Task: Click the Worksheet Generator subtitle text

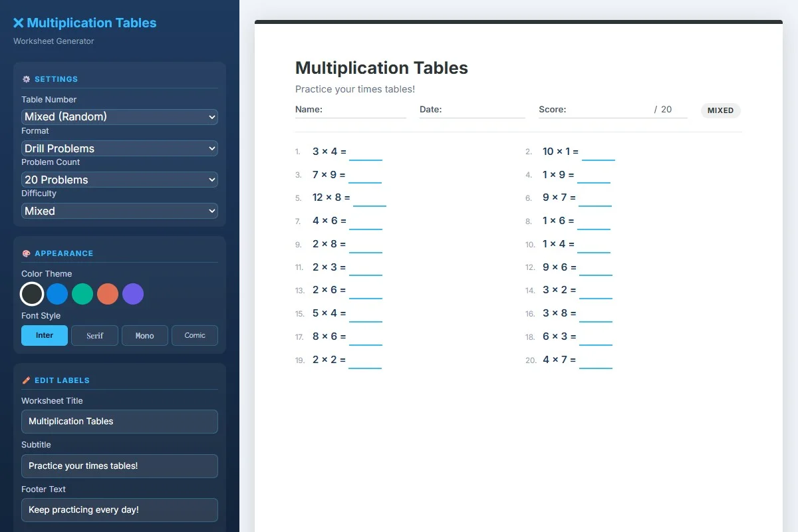Action: 54,41
